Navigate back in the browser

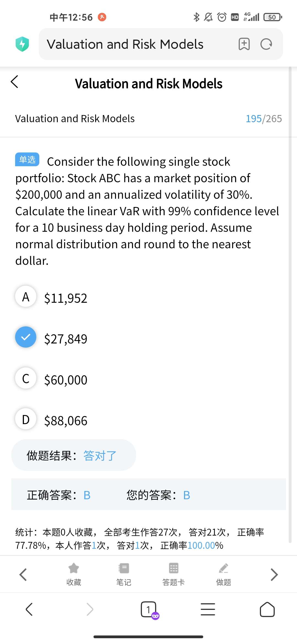click(x=29, y=609)
